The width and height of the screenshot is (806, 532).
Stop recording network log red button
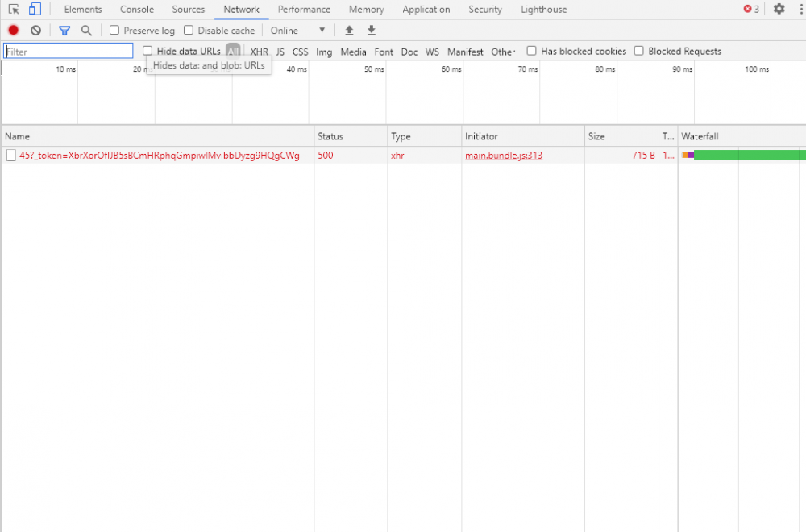click(14, 31)
